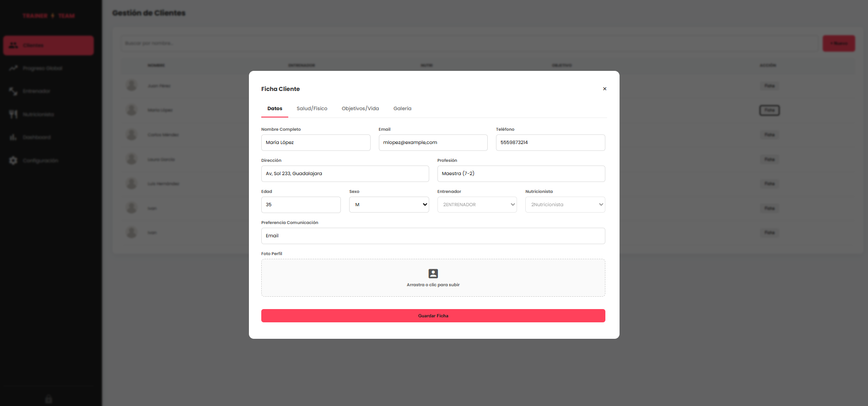Viewport: 868px width, 406px height.
Task: Open the Sexo dropdown
Action: 389,205
